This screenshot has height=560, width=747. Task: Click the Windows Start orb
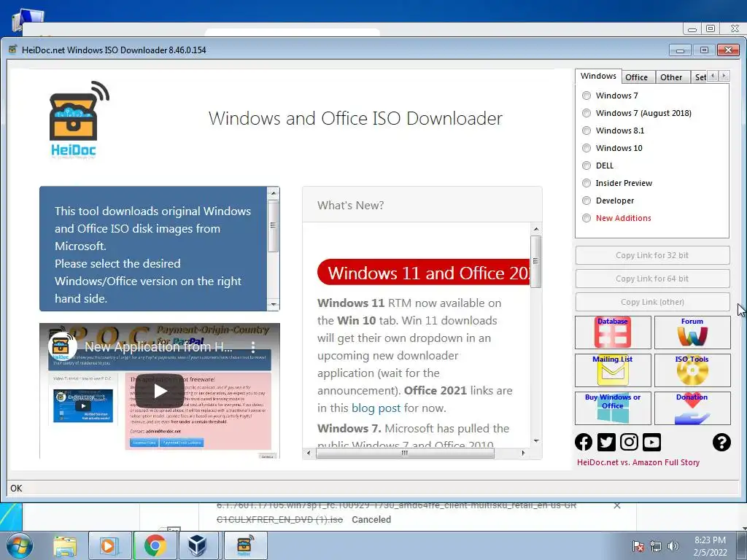tap(19, 545)
